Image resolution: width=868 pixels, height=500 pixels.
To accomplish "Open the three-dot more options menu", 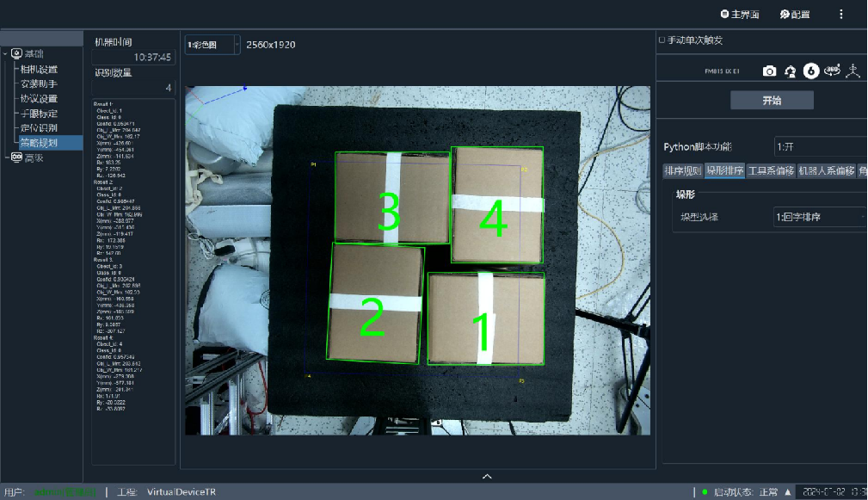I will (840, 15).
